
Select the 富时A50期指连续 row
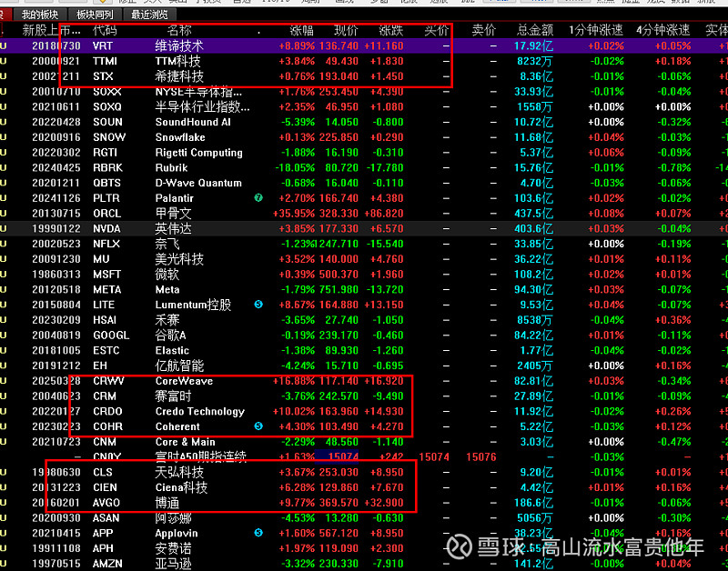[364, 457]
